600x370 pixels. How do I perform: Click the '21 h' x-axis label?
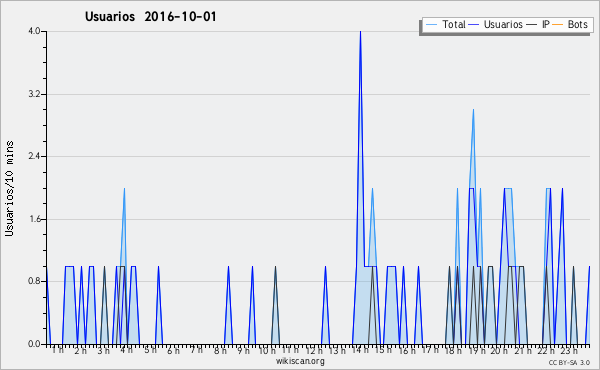pos(523,350)
